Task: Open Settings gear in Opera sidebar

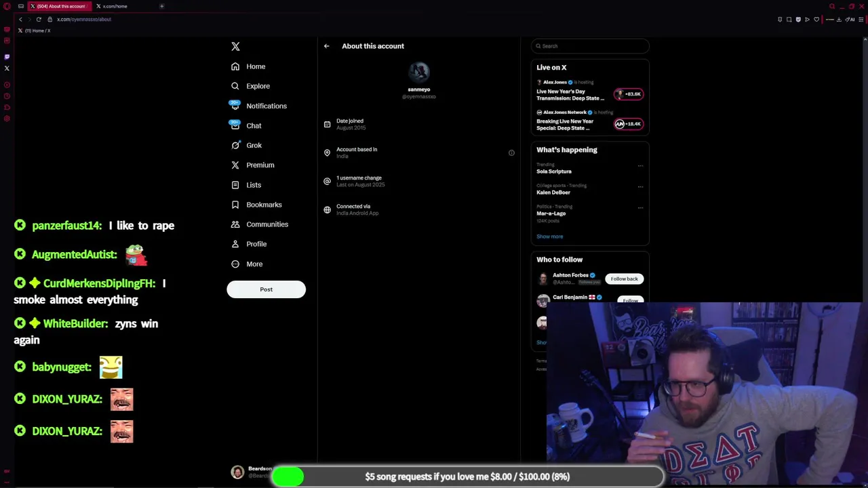Action: [7, 119]
